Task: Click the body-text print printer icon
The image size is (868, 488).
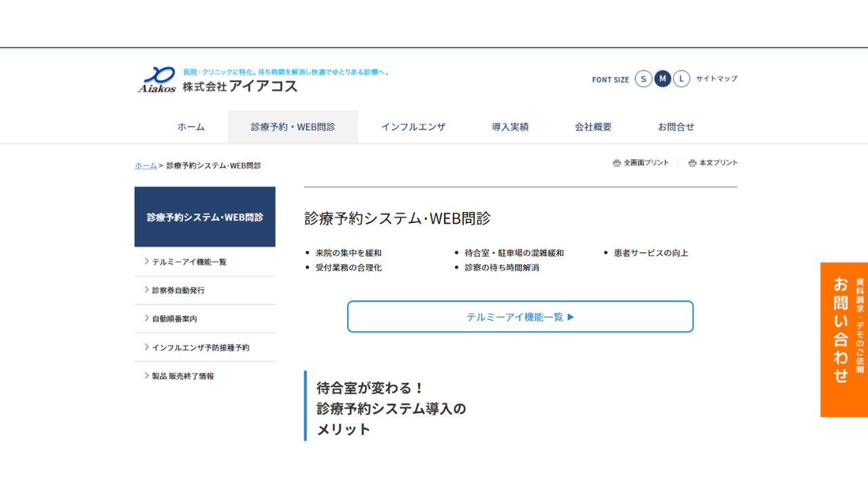Action: click(x=692, y=163)
